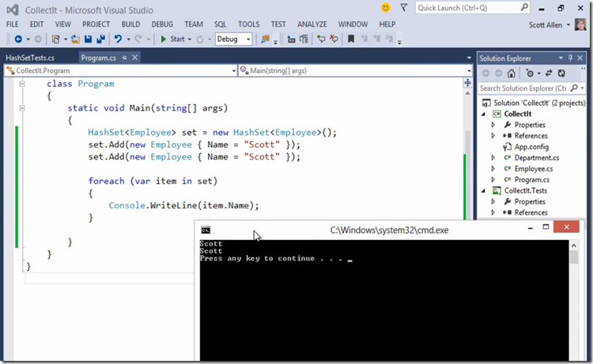Click the uncomment selected lines icon
Viewport: 593px width, 364px height.
tap(334, 39)
